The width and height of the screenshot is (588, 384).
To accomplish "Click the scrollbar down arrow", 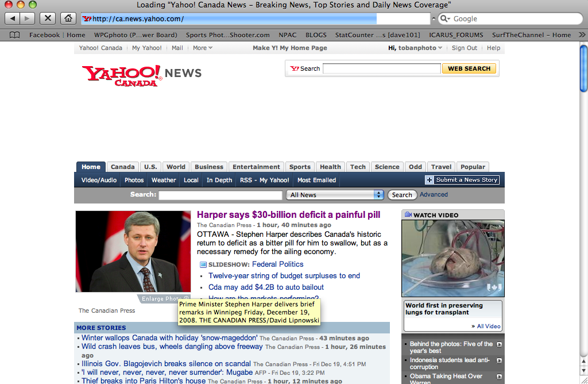I will point(583,371).
